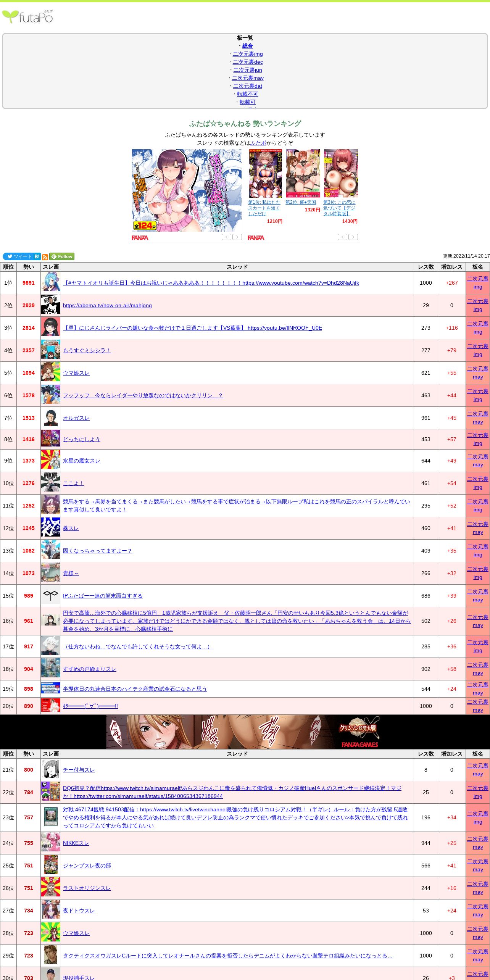Viewport: 490px width, 980px height.
Task: Open the 夜ドトウスレ thread link
Action: 79,911
